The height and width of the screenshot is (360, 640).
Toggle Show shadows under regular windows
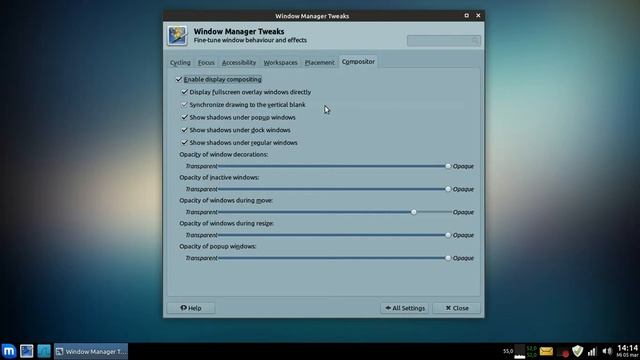pyautogui.click(x=184, y=142)
